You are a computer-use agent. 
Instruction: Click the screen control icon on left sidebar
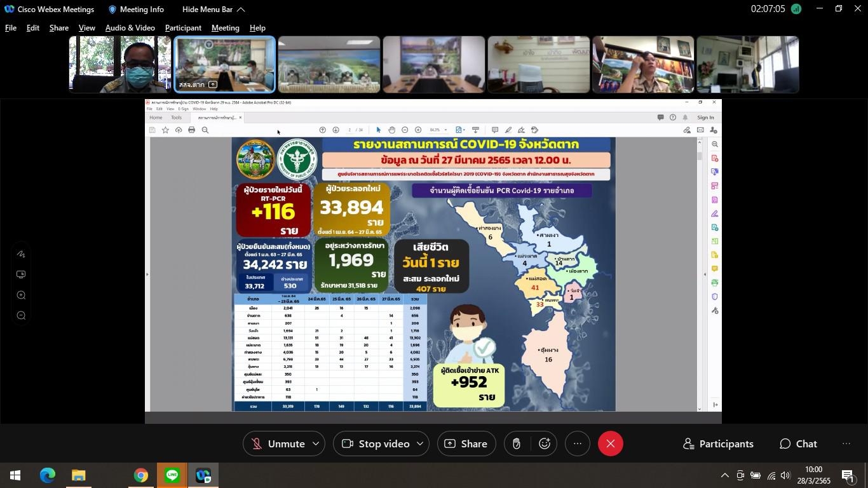(x=21, y=274)
